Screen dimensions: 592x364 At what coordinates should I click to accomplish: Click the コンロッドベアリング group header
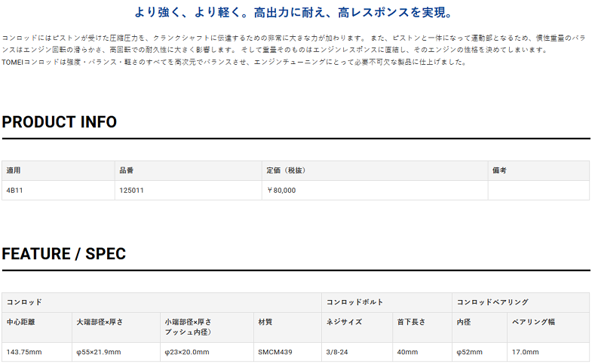tap(521, 302)
